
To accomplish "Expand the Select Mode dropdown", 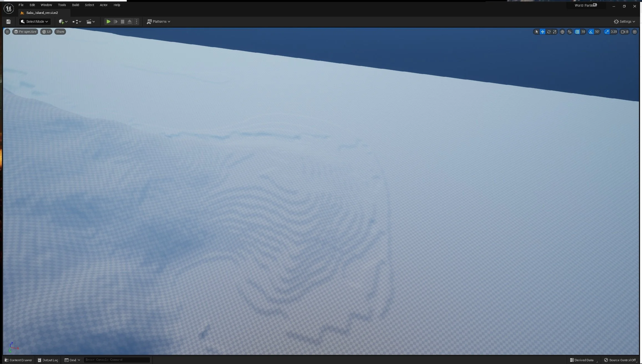I will pyautogui.click(x=35, y=22).
